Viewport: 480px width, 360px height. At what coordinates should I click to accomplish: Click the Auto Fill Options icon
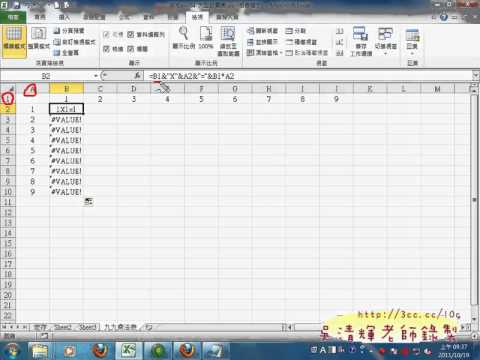click(88, 201)
